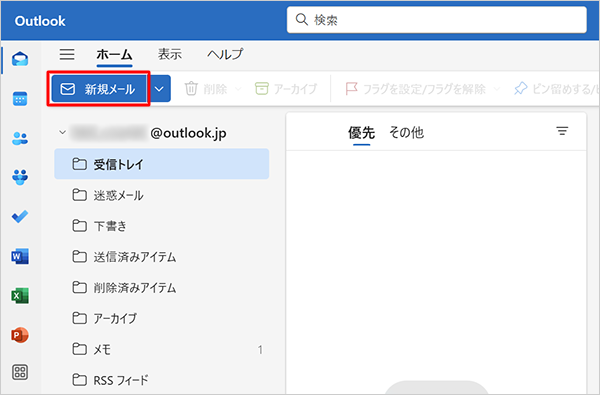Click the RSS フィード folder icon
Viewport: 600px width, 395px height.
click(x=79, y=380)
